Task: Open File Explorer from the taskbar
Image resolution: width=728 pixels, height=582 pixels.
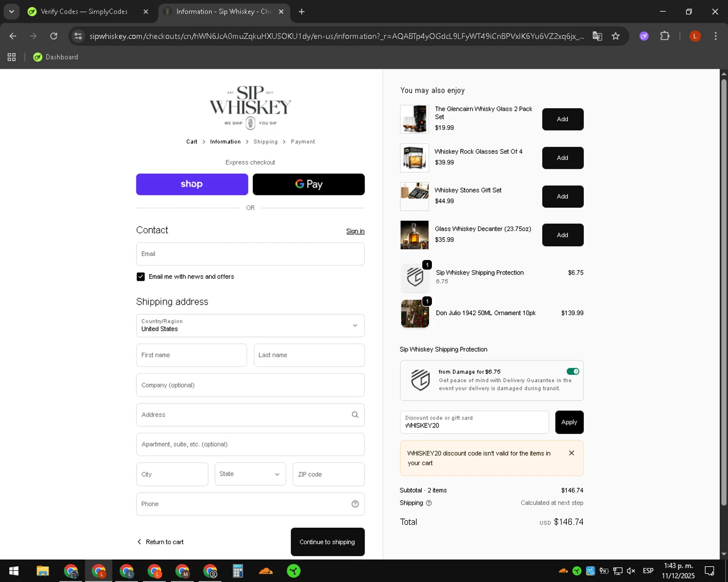Action: (43, 571)
